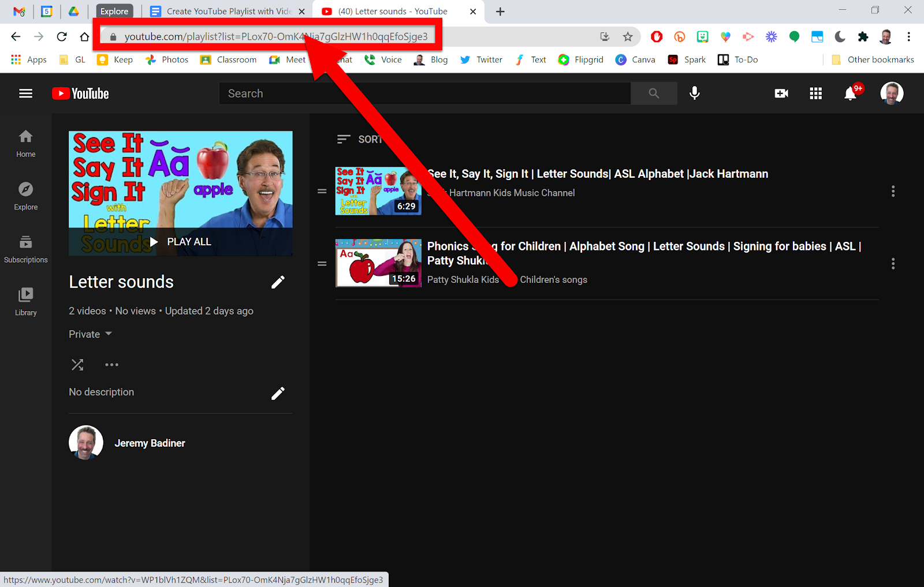This screenshot has height=587, width=924.
Task: Open the YouTube apps grid
Action: point(815,94)
